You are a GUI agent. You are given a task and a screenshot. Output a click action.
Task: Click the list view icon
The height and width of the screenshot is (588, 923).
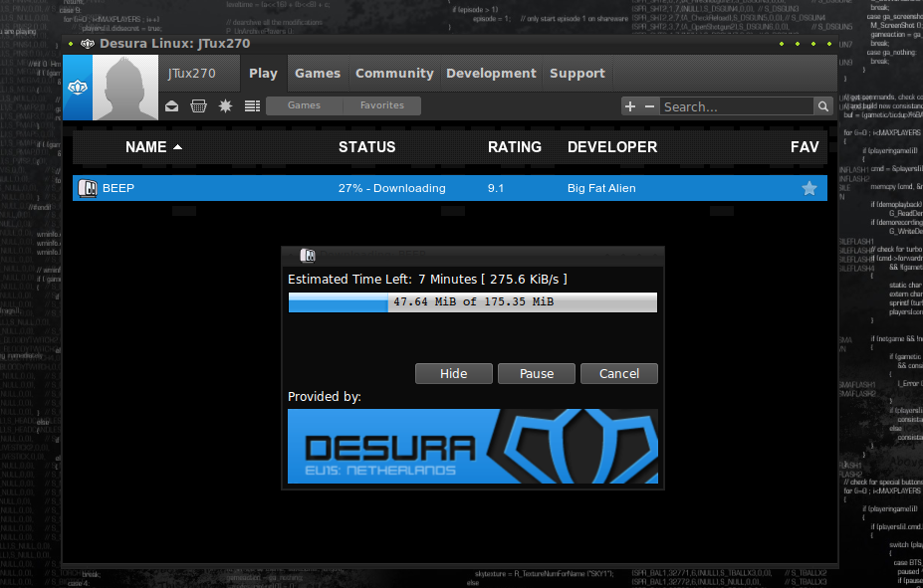(252, 106)
